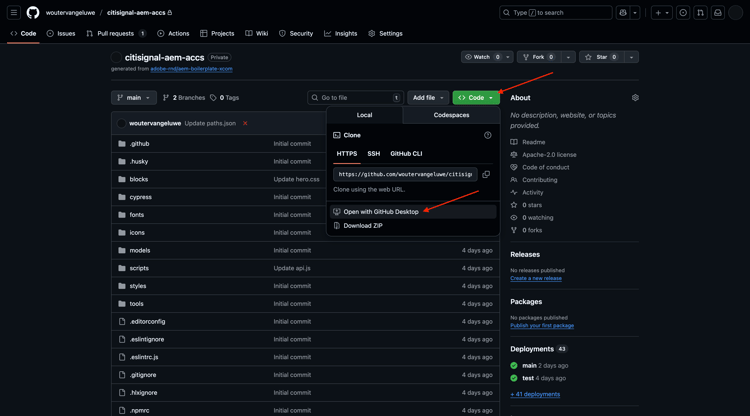
Task: Expand the Fork options arrow
Action: [568, 57]
